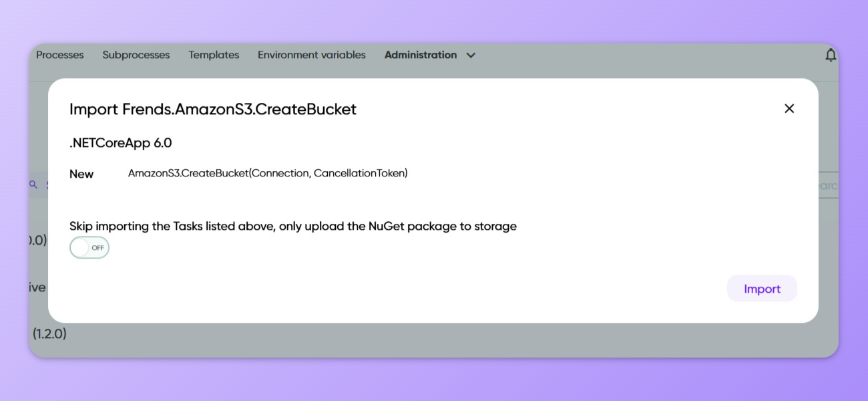Click the partially hidden search field on the right

[x=827, y=185]
